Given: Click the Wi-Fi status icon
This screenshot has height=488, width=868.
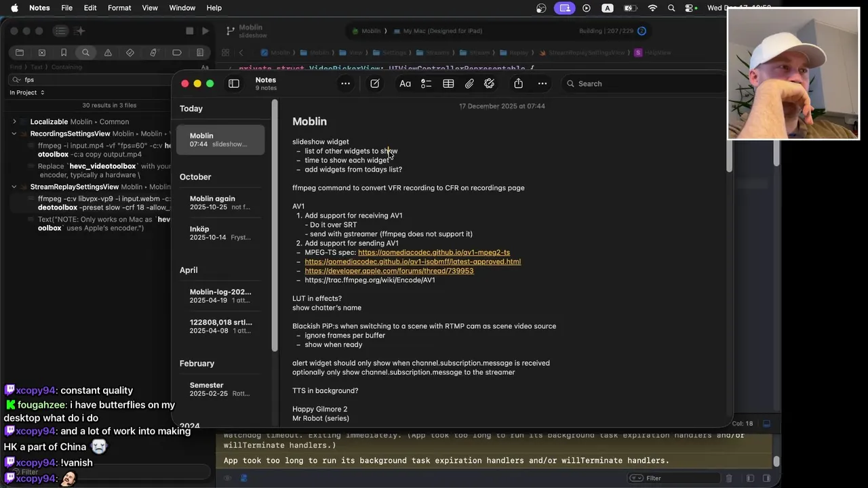Looking at the screenshot, I should coord(652,8).
